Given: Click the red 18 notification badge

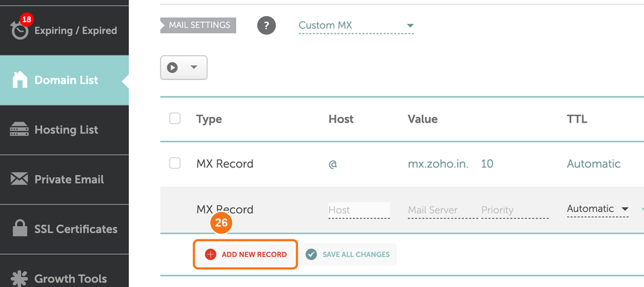Looking at the screenshot, I should point(27,20).
